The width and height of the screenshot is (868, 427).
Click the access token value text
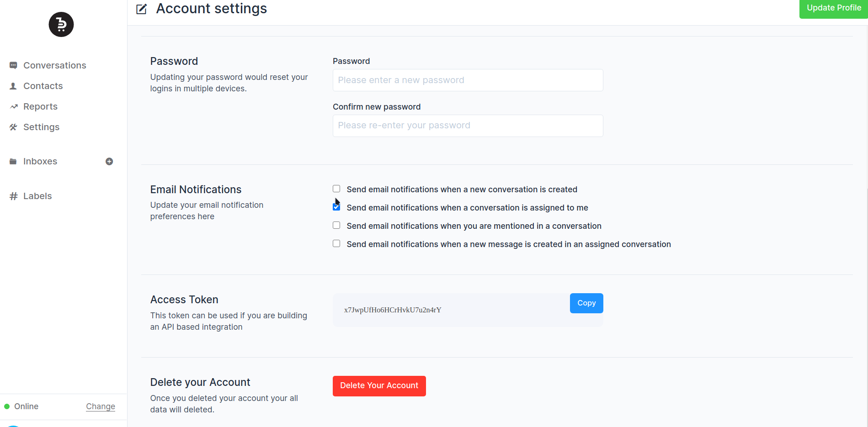pos(393,310)
